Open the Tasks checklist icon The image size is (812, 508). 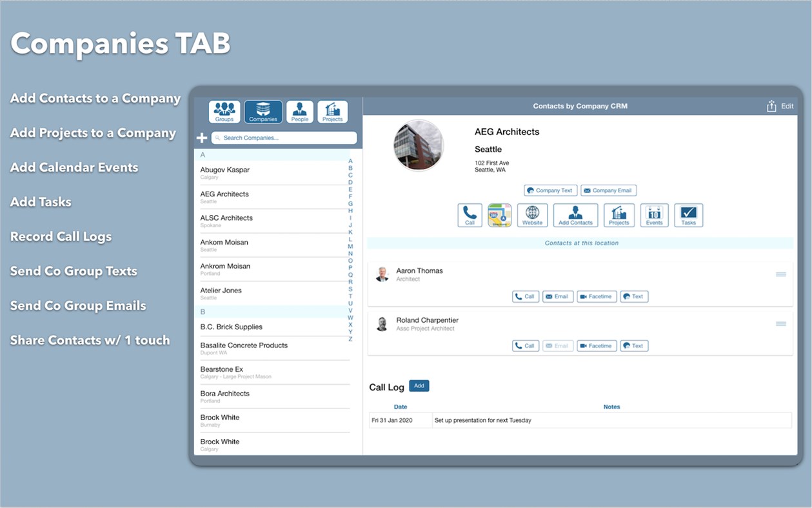(x=688, y=215)
